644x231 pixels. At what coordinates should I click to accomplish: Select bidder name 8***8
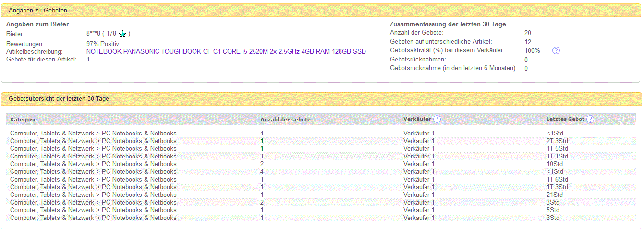click(94, 34)
